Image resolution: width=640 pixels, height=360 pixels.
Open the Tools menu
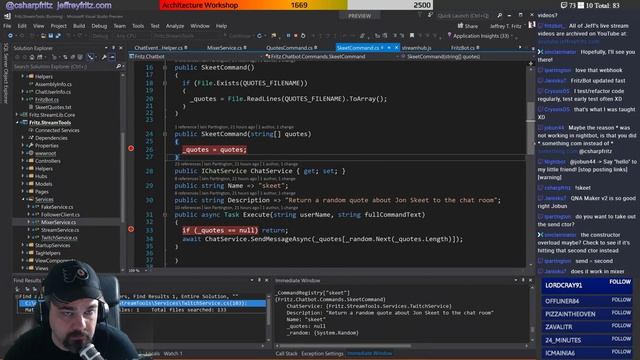(138, 26)
